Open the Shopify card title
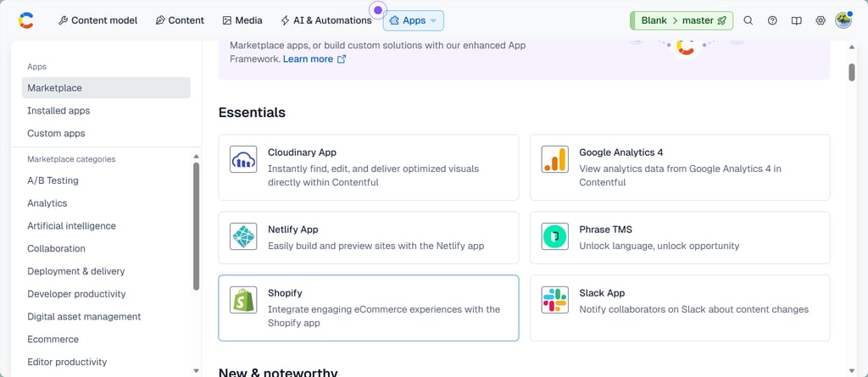Screen dimensions: 868x377 point(285,293)
